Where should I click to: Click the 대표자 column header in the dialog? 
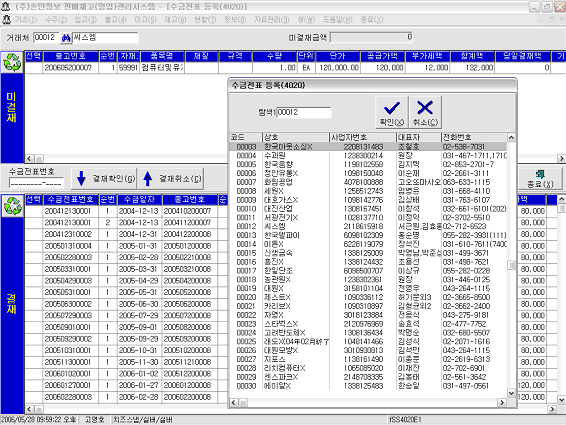pos(419,137)
